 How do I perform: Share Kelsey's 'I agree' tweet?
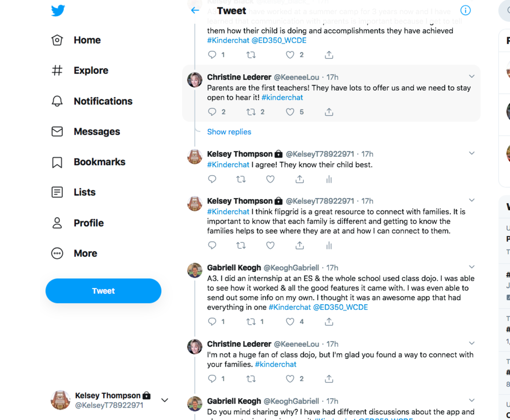click(300, 179)
